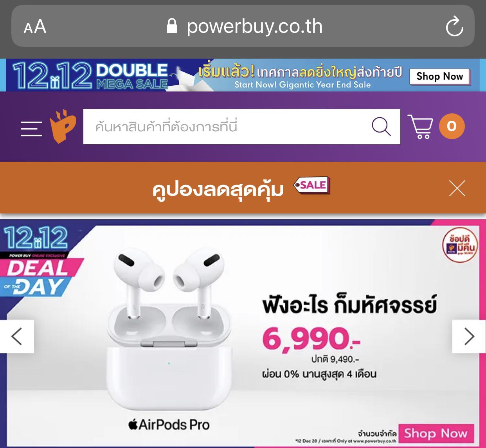
Task: Dismiss the orange coupon sale bar
Action: 457,188
